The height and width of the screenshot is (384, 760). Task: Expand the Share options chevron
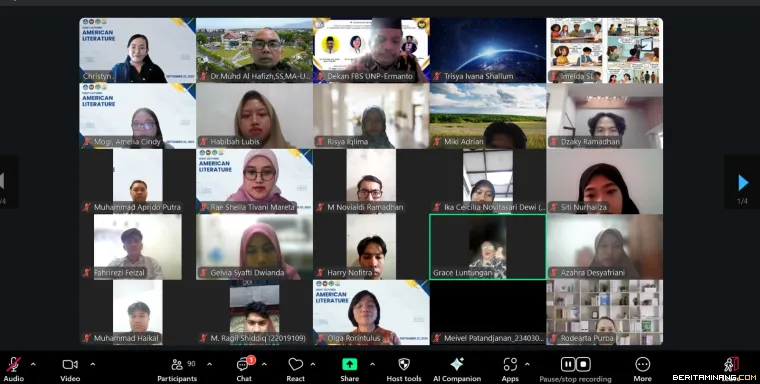tap(372, 364)
